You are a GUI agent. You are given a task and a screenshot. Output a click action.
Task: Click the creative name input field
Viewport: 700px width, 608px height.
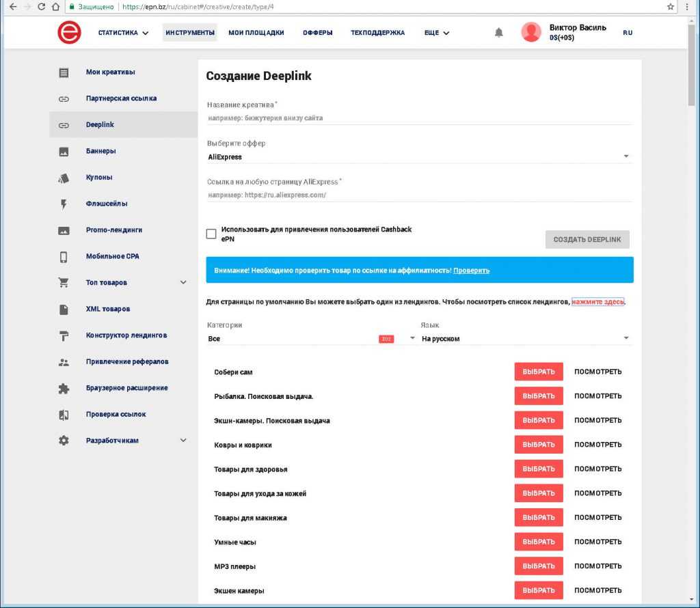pyautogui.click(x=418, y=118)
